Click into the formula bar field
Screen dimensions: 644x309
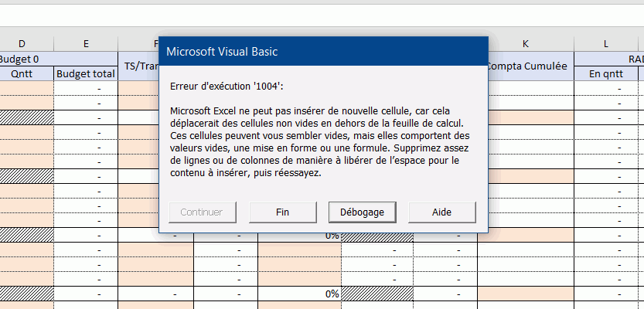pyautogui.click(x=322, y=15)
